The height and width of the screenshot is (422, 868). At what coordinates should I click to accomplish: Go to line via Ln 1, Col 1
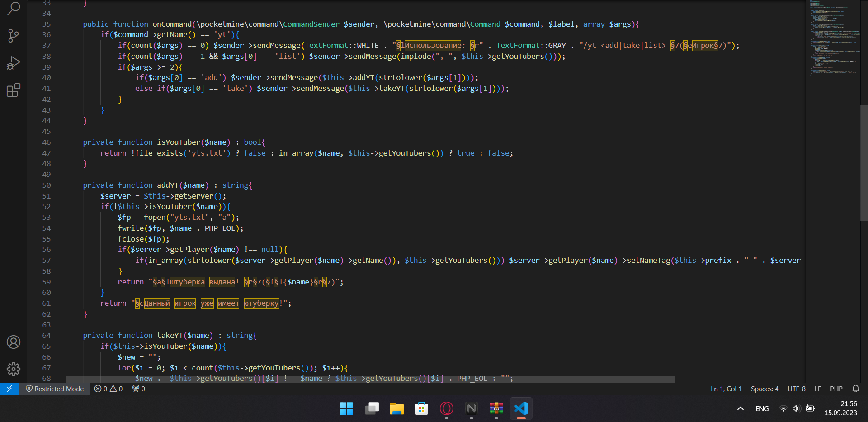(x=726, y=389)
